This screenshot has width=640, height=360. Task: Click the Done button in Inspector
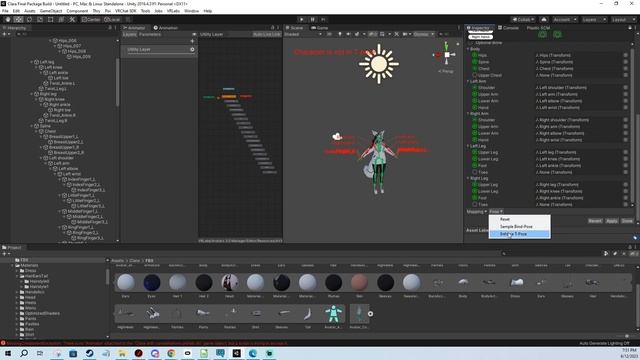627,221
